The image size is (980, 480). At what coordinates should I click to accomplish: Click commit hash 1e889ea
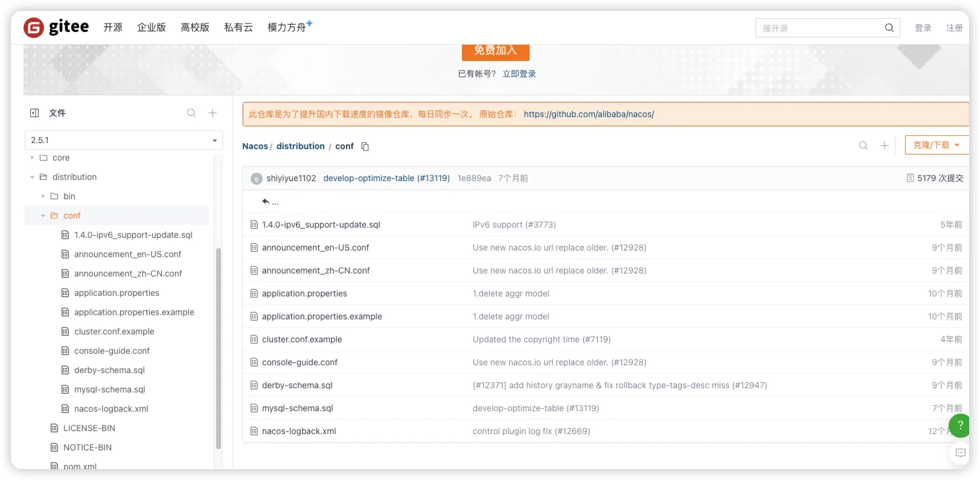coord(474,178)
